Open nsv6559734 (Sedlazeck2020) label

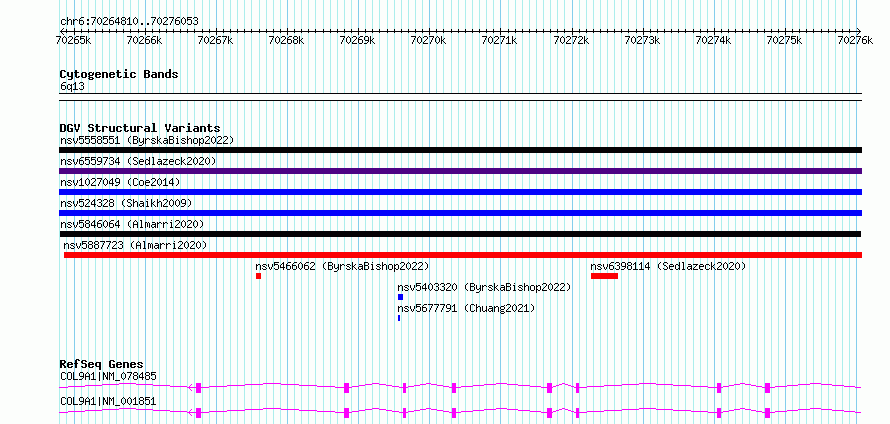pos(138,161)
